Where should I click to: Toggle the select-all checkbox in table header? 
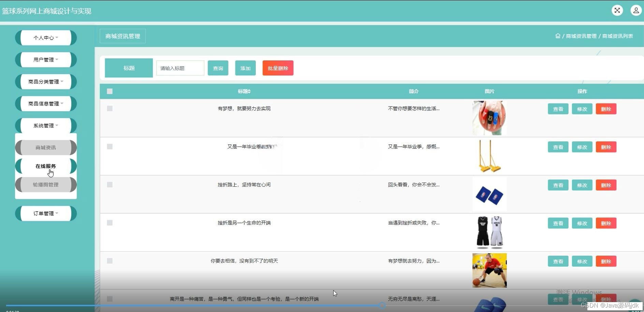tap(109, 91)
